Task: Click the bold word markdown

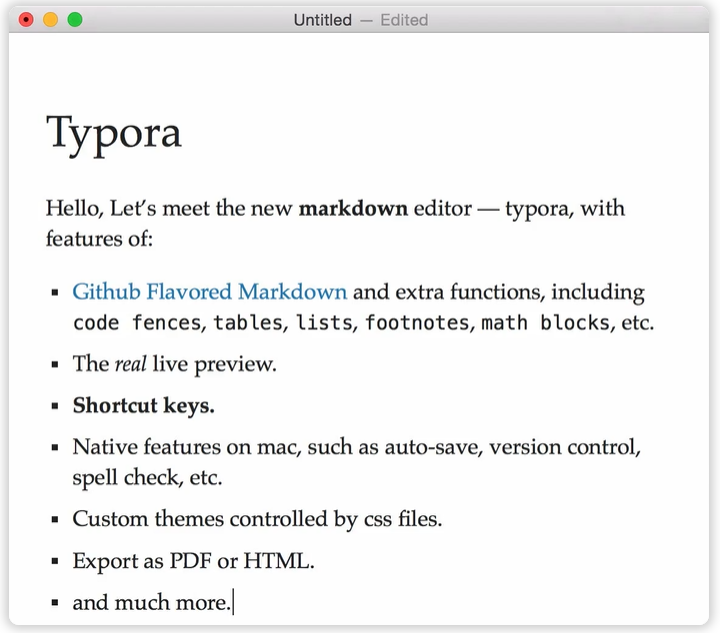Action: point(353,209)
